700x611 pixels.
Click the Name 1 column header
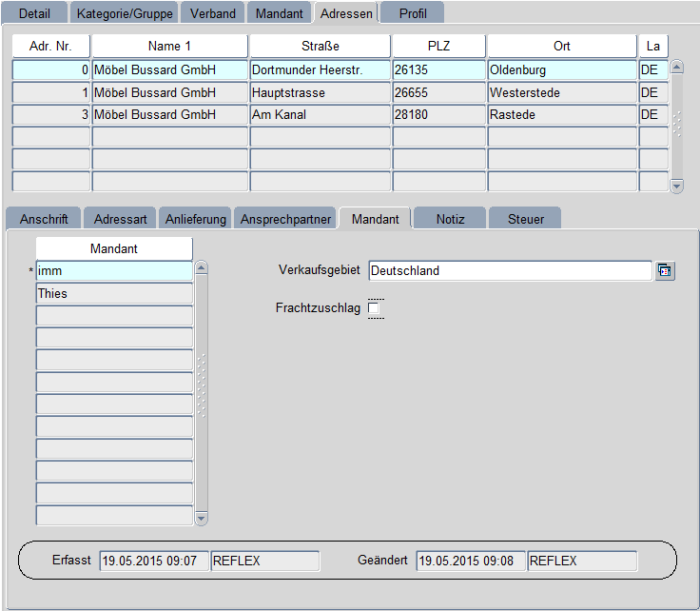pyautogui.click(x=169, y=47)
